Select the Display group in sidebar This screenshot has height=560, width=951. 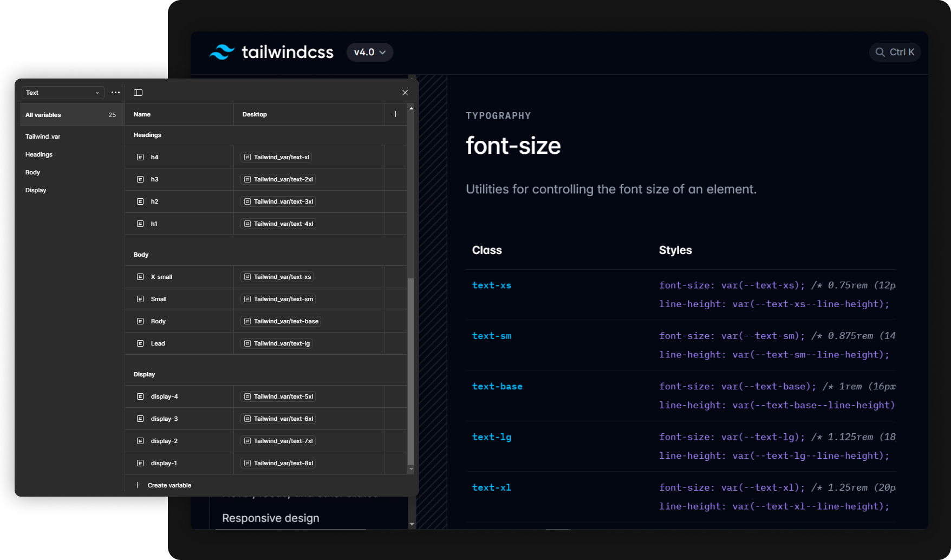pyautogui.click(x=36, y=190)
